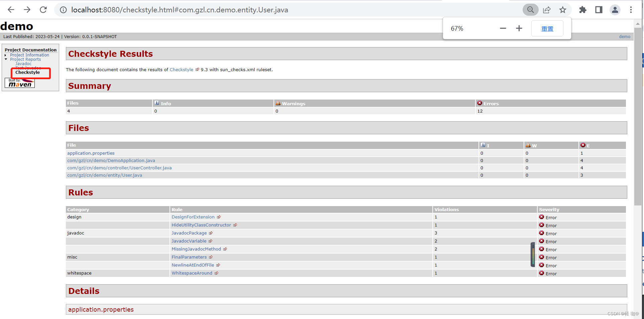Click the error icon in DesignForExtension row
The height and width of the screenshot is (319, 644).
point(541,217)
